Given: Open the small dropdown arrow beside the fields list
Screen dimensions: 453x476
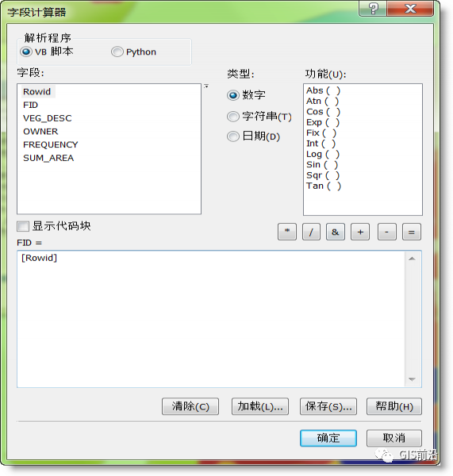Looking at the screenshot, I should (x=206, y=86).
